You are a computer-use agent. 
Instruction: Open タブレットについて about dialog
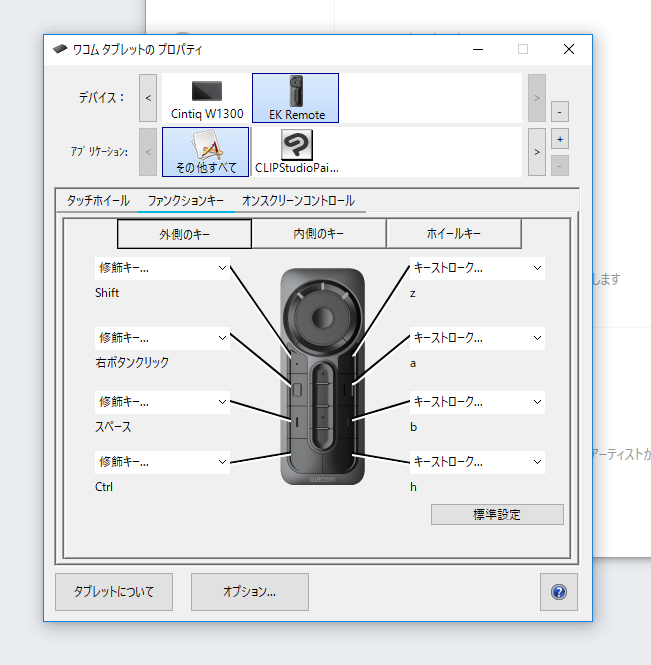(x=114, y=592)
